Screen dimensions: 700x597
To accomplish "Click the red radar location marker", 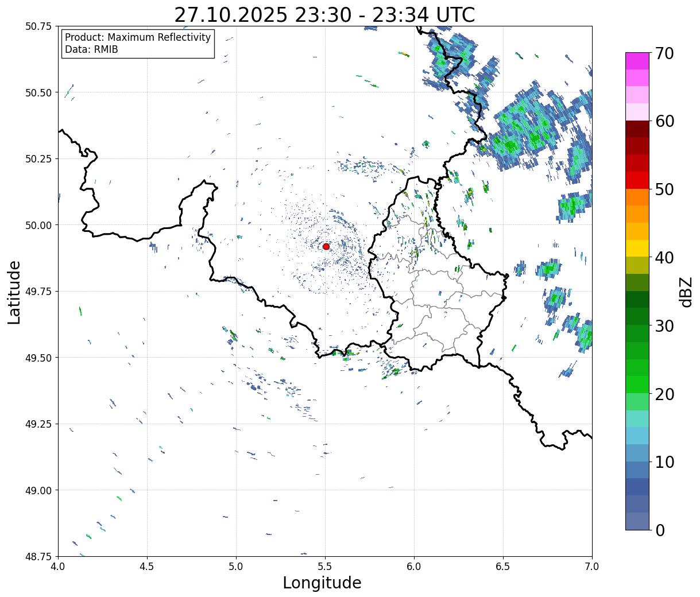I will click(326, 246).
